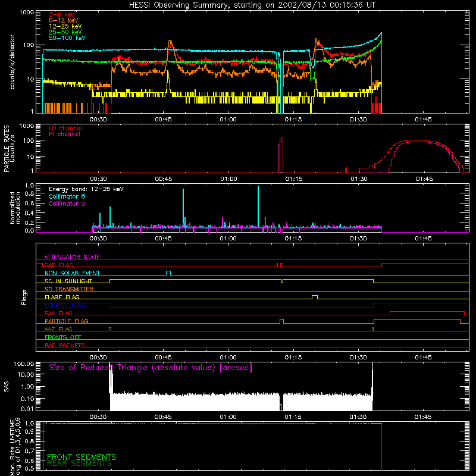Select the orange '6-12 keV' legend entry
The width and height of the screenshot is (476, 476).
pos(64,20)
